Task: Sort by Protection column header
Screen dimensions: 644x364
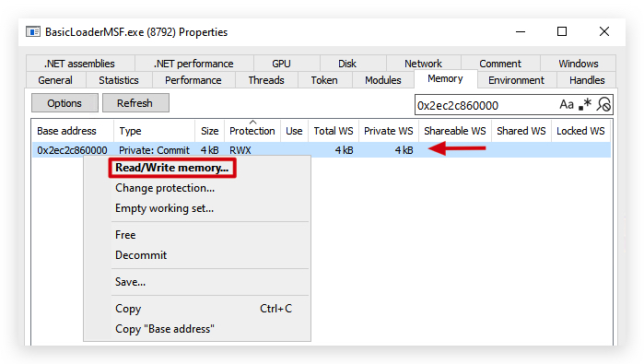Action: click(252, 131)
